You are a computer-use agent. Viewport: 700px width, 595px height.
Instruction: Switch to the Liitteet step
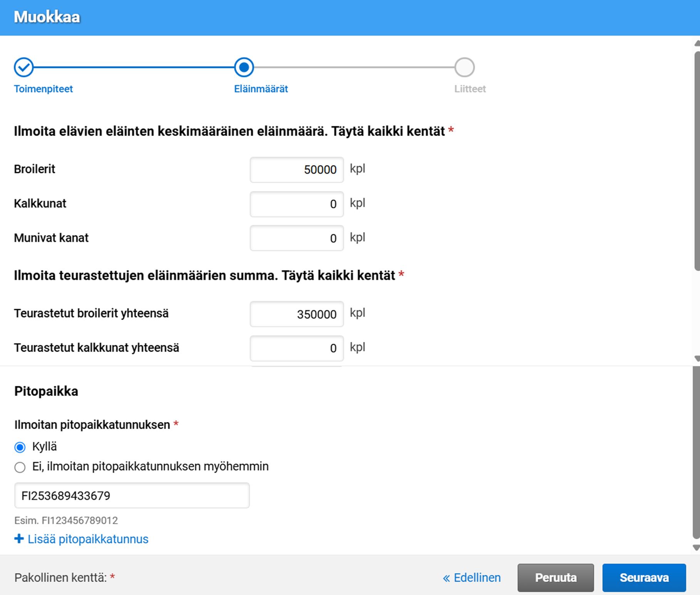470,89
